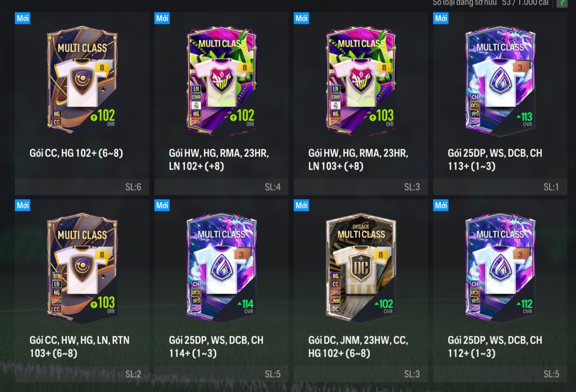Click the HW, HG, RMA, 23HR, LN 103+ pack image
The image size is (576, 392).
click(361, 80)
